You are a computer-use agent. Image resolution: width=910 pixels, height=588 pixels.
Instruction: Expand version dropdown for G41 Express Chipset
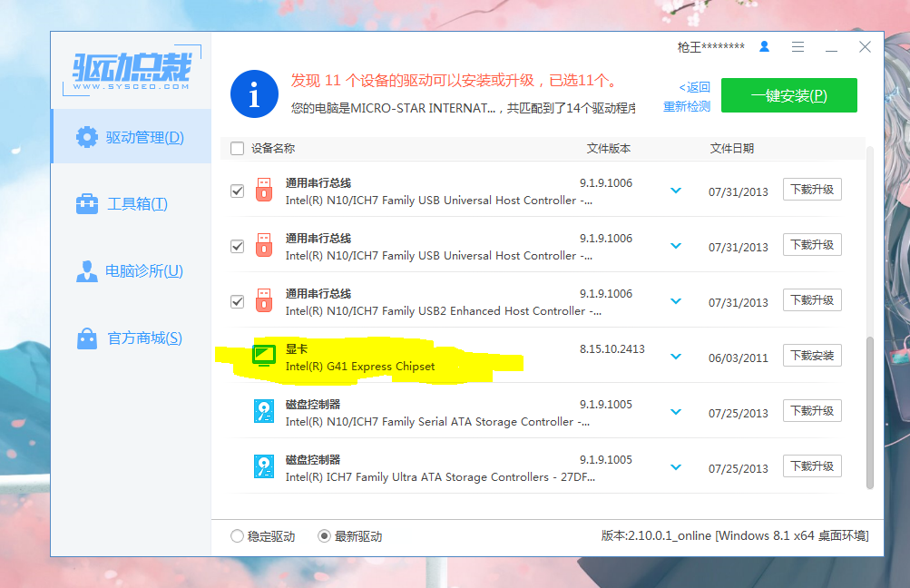pyautogui.click(x=676, y=357)
